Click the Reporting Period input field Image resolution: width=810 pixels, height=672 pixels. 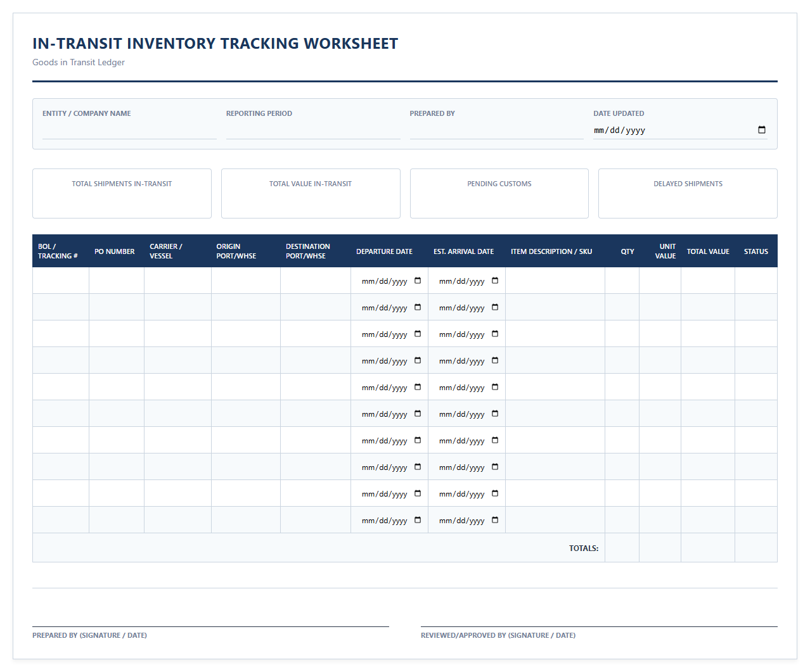point(313,130)
